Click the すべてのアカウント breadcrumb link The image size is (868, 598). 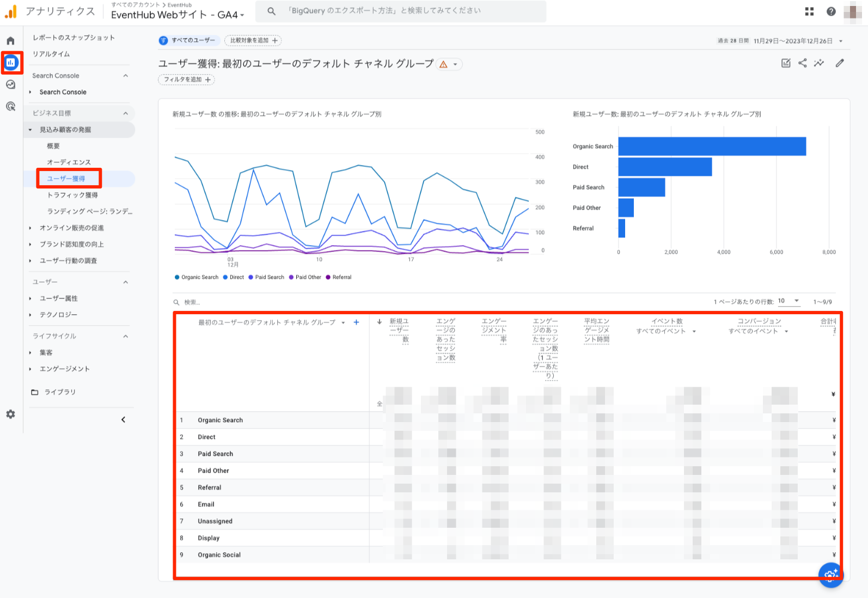tap(136, 5)
